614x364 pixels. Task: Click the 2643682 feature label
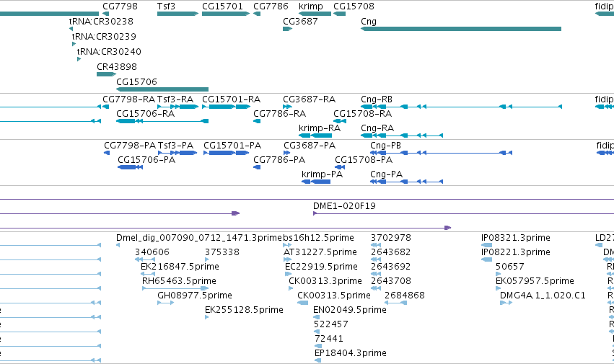tap(391, 252)
